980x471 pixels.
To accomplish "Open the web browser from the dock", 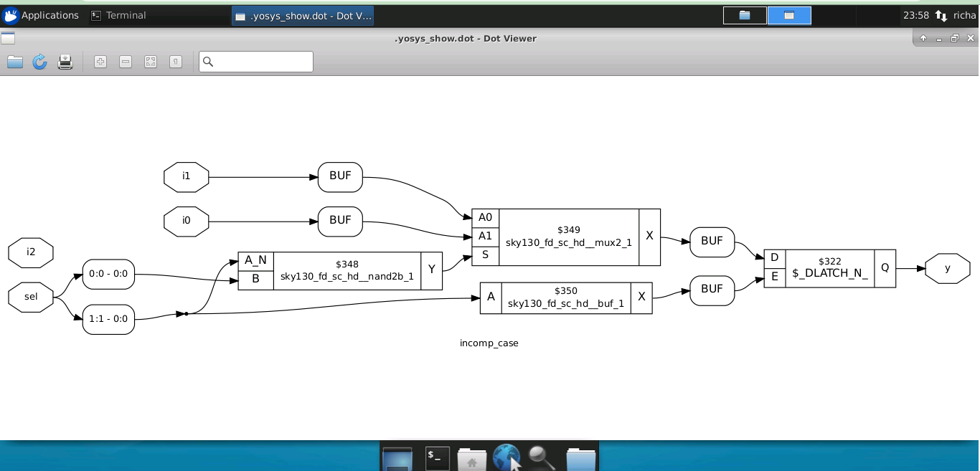I will pos(507,456).
